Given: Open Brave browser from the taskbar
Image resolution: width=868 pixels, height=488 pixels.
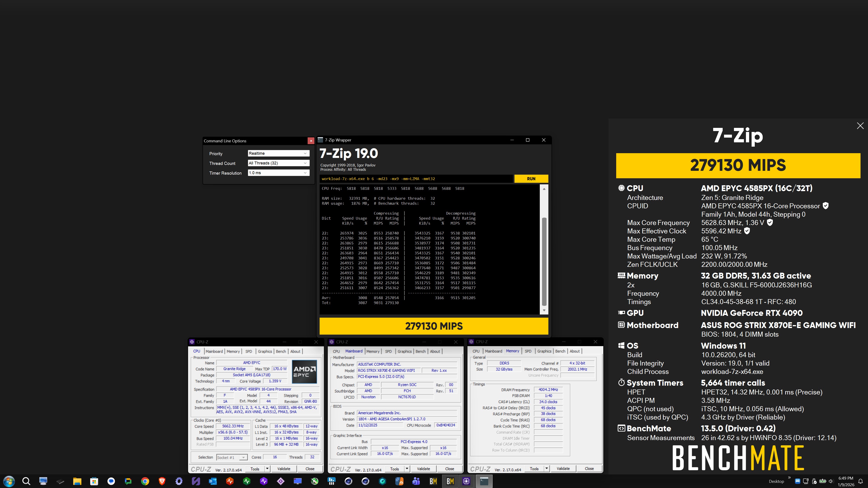Looking at the screenshot, I should pos(162,481).
